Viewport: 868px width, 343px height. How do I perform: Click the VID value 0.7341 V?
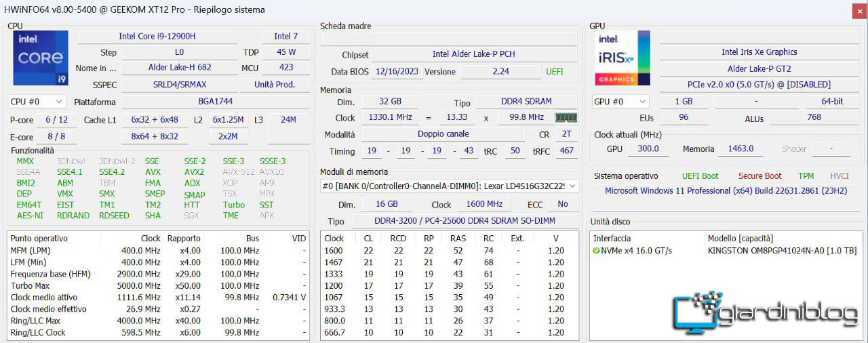pyautogui.click(x=289, y=297)
